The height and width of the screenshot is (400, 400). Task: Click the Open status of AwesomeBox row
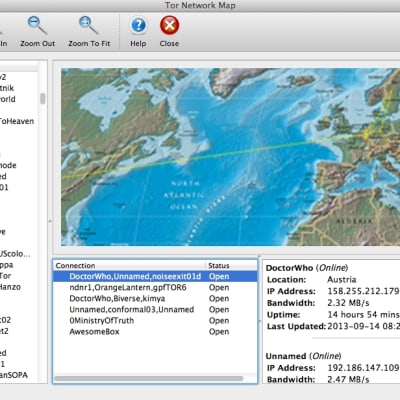click(x=219, y=332)
